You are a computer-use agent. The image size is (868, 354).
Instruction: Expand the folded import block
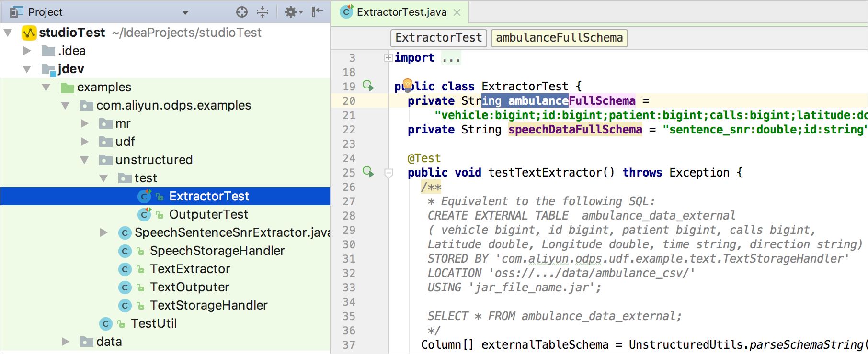pos(388,58)
